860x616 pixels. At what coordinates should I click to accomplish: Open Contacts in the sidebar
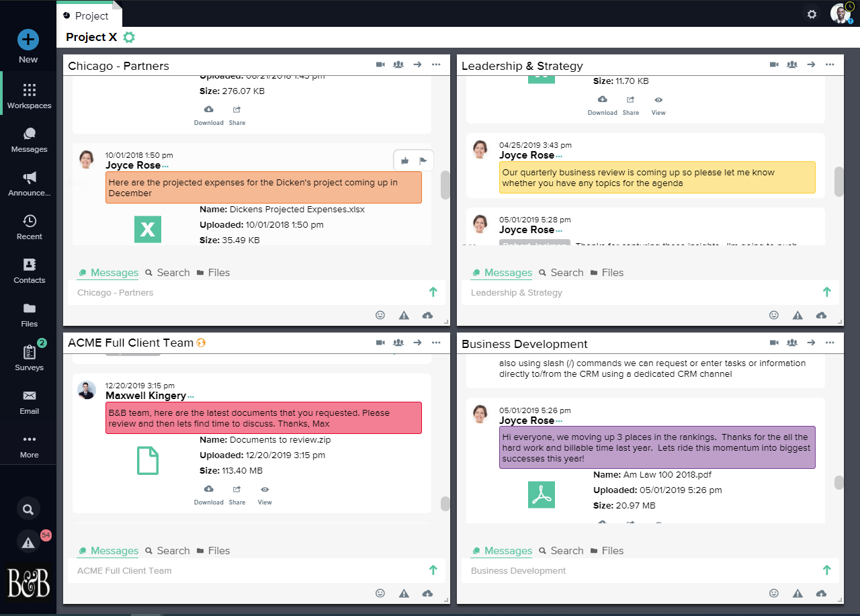[x=29, y=271]
